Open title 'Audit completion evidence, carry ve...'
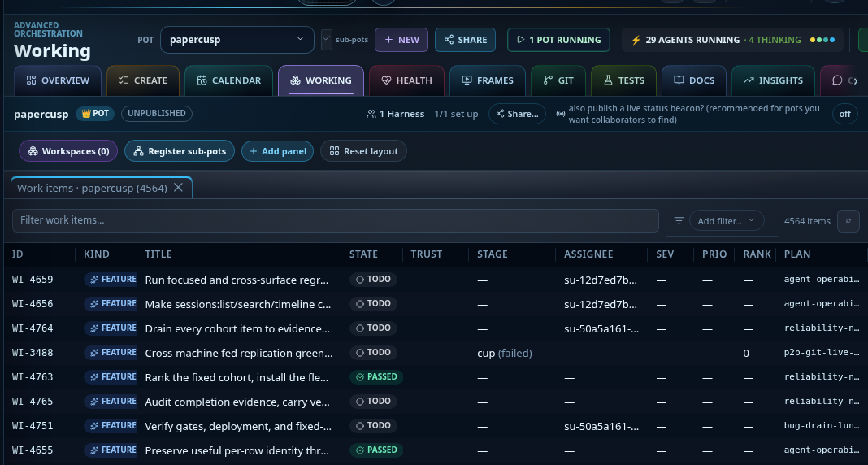 237,402
